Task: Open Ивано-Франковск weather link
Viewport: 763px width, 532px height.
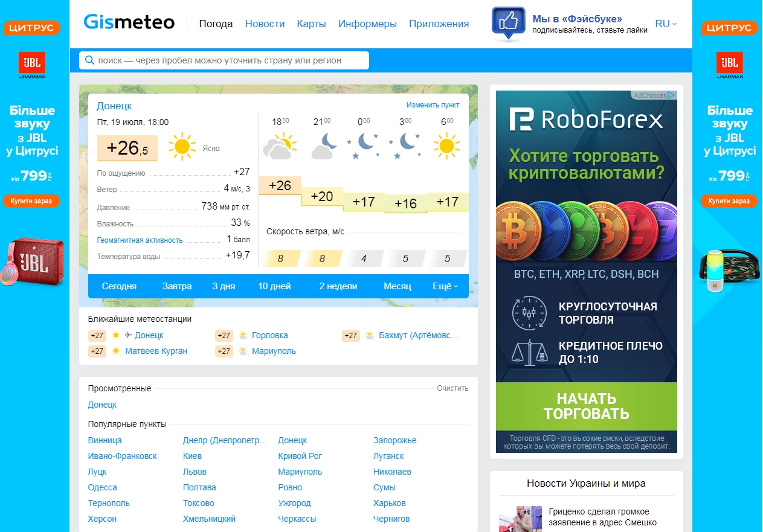Action: tap(122, 456)
